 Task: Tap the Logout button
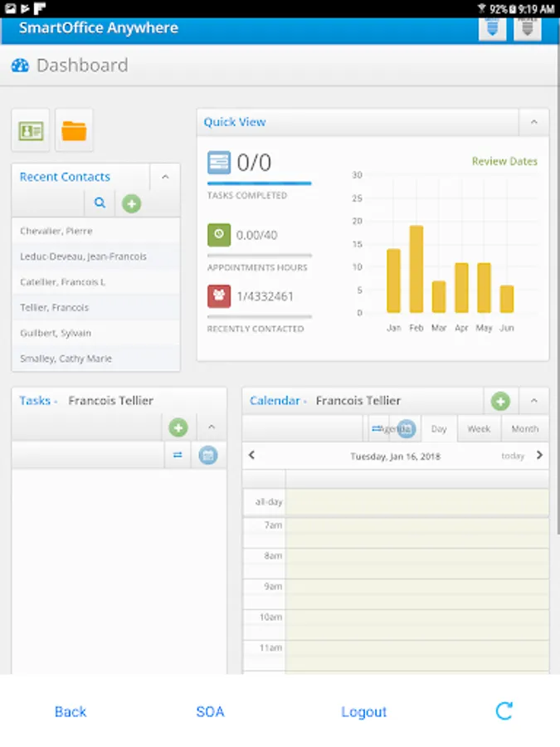click(364, 711)
